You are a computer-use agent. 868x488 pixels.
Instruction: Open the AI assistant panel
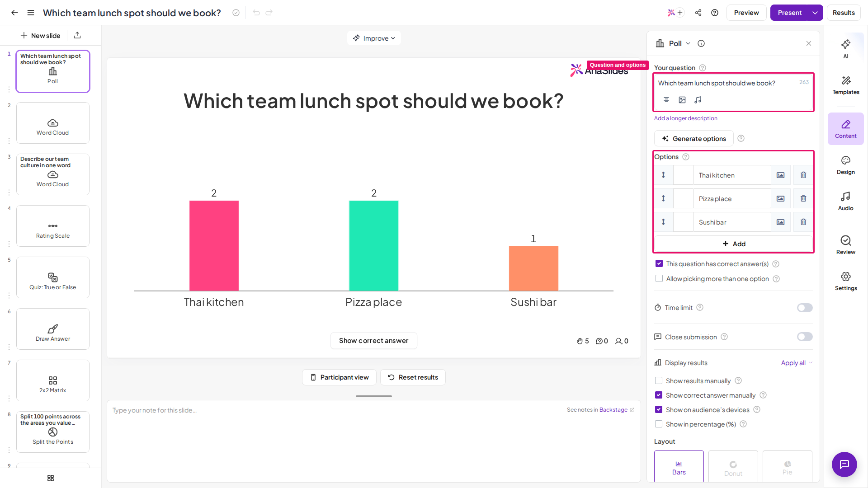tap(845, 49)
